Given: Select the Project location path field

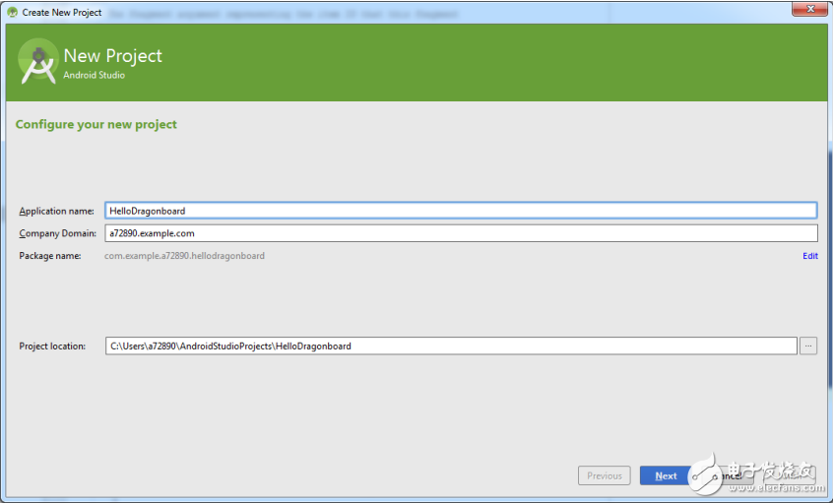Looking at the screenshot, I should [450, 346].
